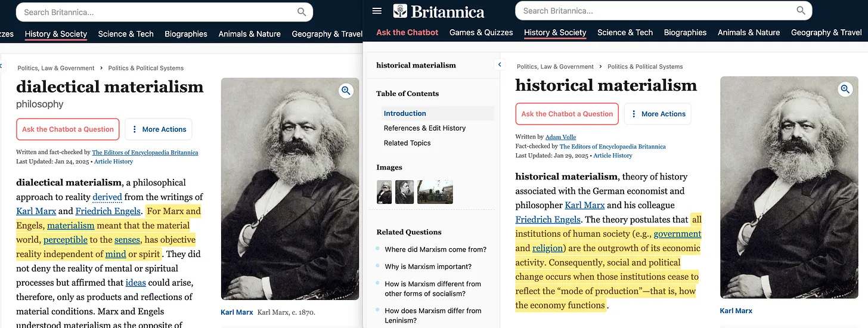Select Animals & Nature in left window nav
The image size is (868, 328).
[249, 34]
